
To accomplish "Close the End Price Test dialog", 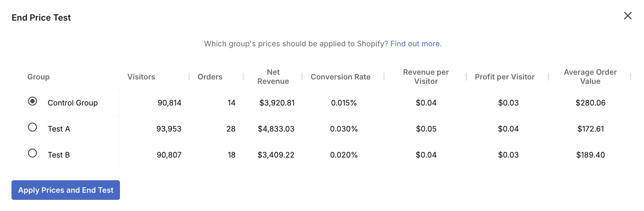I will click(x=627, y=16).
